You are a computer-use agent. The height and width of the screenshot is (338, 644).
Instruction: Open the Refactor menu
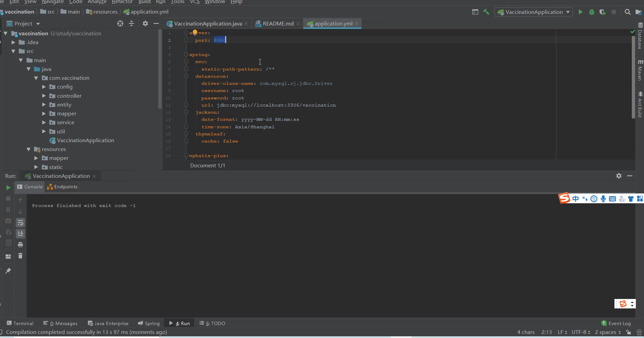(122, 2)
